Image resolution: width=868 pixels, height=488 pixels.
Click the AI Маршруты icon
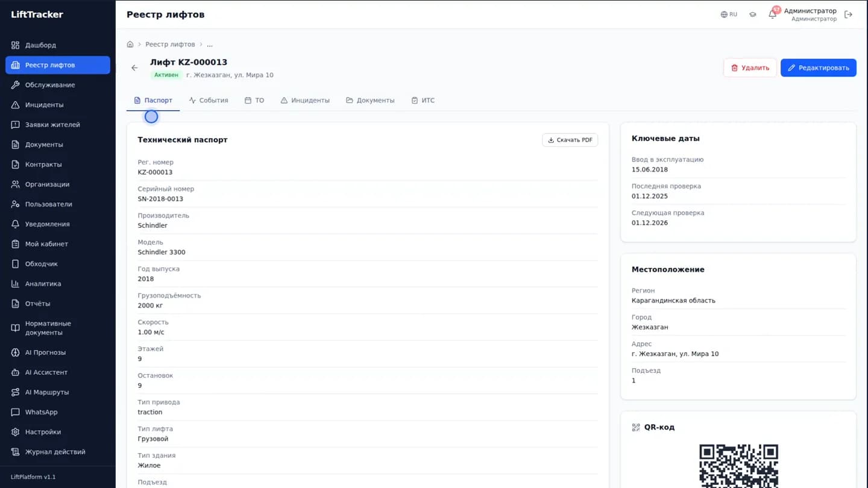[x=16, y=392]
